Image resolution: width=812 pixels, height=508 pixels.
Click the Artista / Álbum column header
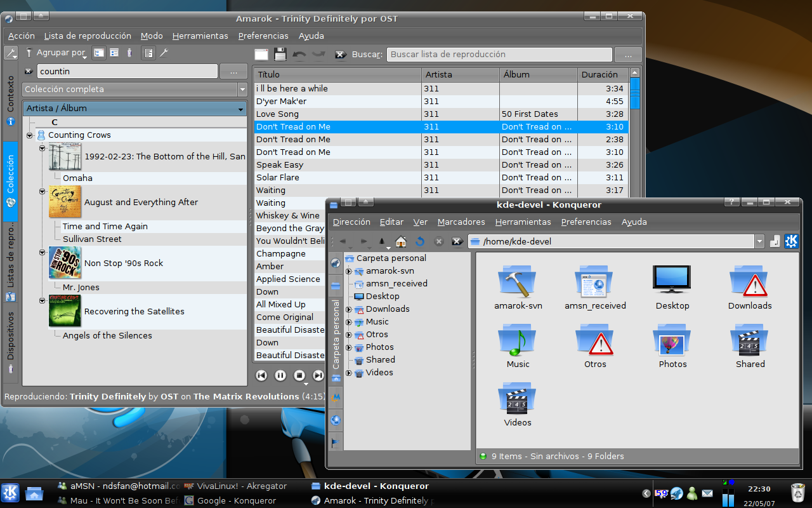pyautogui.click(x=134, y=109)
